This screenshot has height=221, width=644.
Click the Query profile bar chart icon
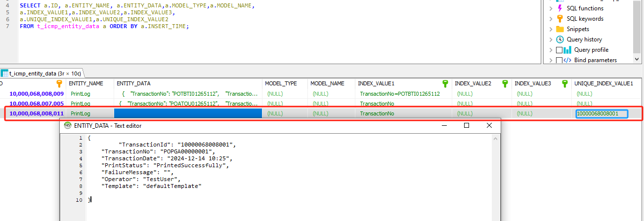tap(567, 50)
